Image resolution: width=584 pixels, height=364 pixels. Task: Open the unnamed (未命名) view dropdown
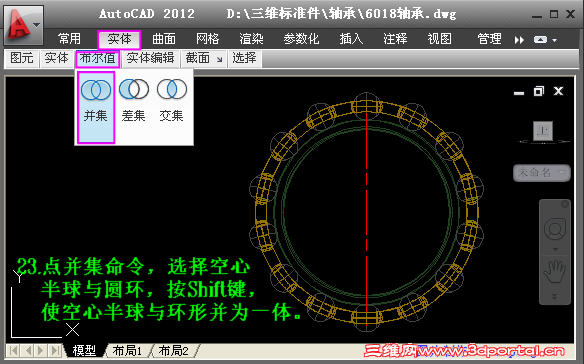542,173
